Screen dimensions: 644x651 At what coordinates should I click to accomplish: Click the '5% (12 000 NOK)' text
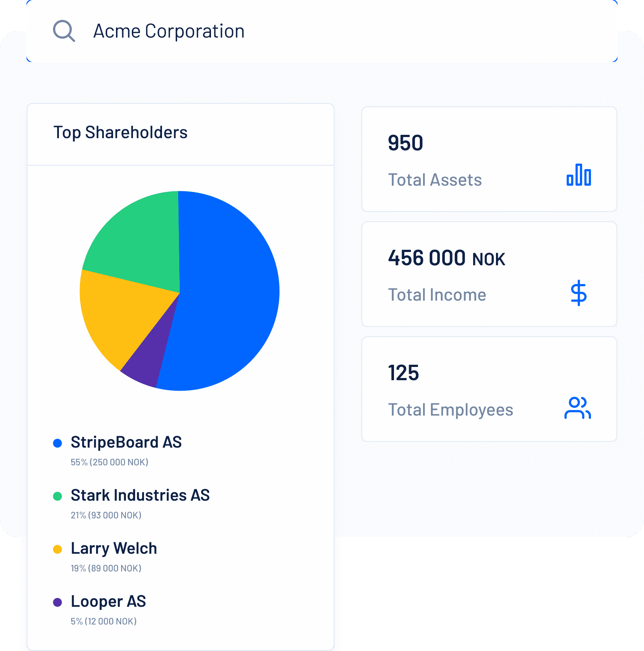pyautogui.click(x=103, y=621)
